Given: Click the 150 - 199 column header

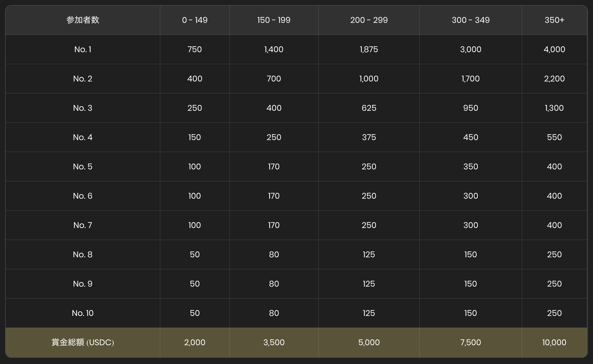Looking at the screenshot, I should tap(274, 20).
